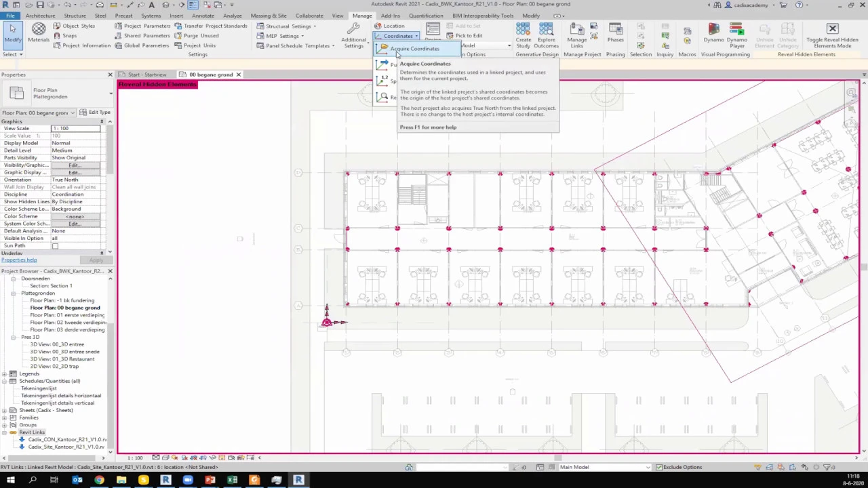Click the Location tool
Viewport: 868px width, 488px height.
pyautogui.click(x=389, y=26)
